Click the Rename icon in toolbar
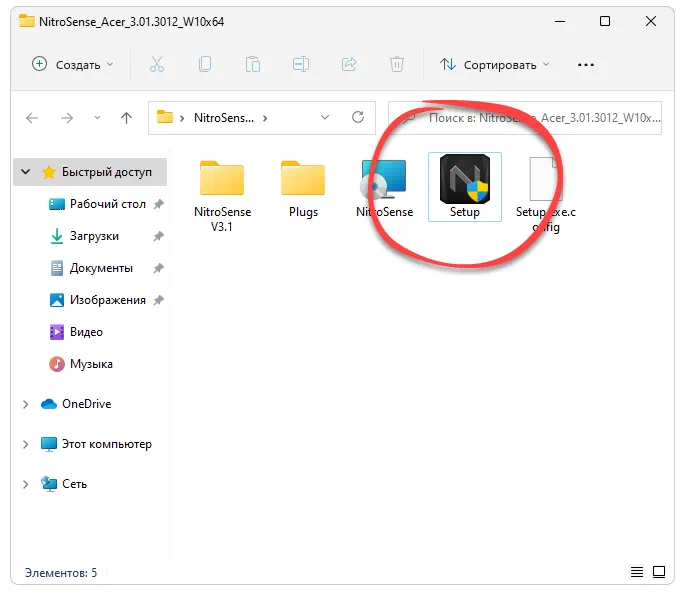This screenshot has height=596, width=681. coord(301,64)
